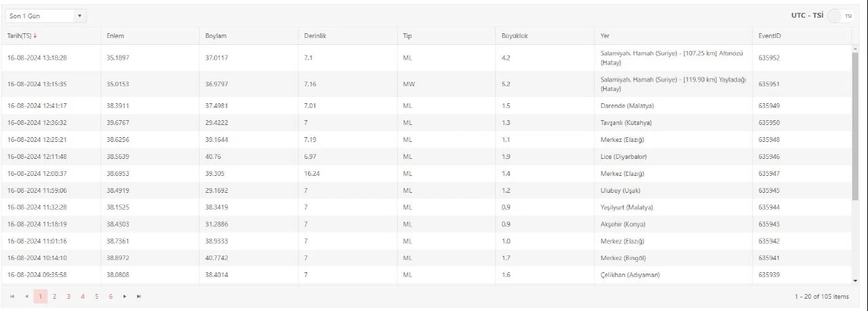Toggle the UTC - TSİ time switch
Screen dimensions: 868x311
(840, 16)
